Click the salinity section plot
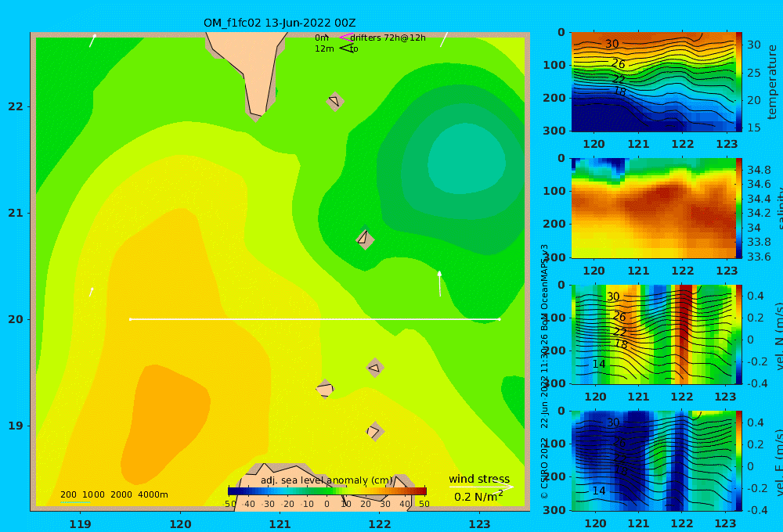 coord(653,208)
